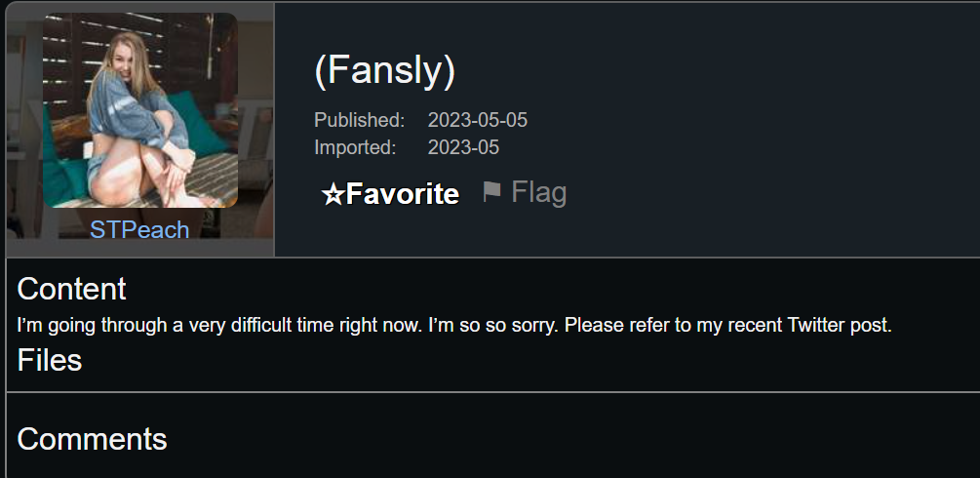Screen dimensions: 980x478
Task: Click the Flag text label
Action: point(538,192)
